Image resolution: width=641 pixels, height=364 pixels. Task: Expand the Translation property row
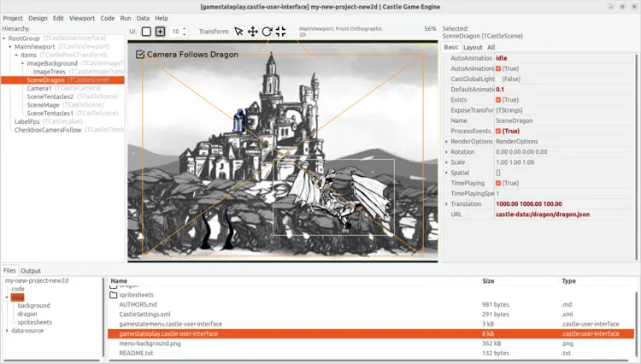[x=447, y=204]
